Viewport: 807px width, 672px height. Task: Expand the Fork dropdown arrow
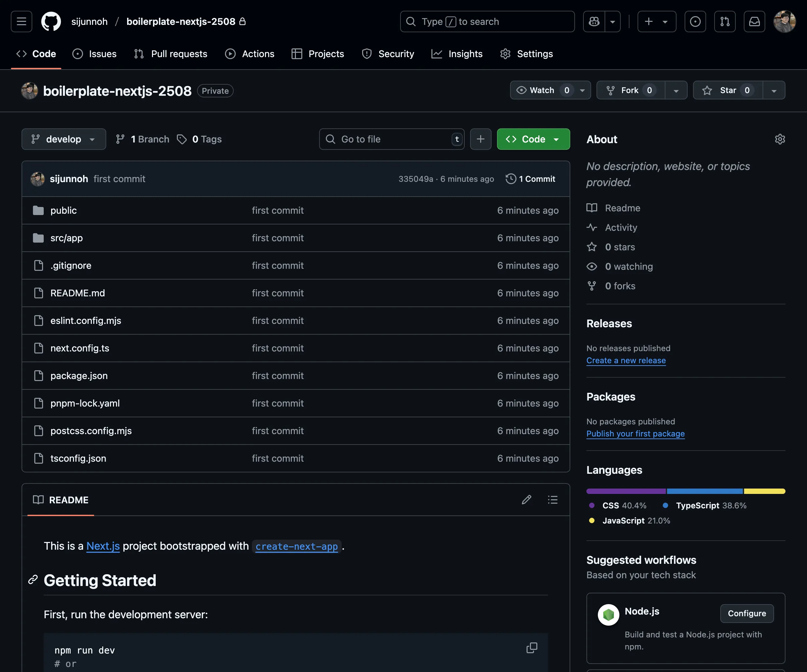pyautogui.click(x=676, y=90)
